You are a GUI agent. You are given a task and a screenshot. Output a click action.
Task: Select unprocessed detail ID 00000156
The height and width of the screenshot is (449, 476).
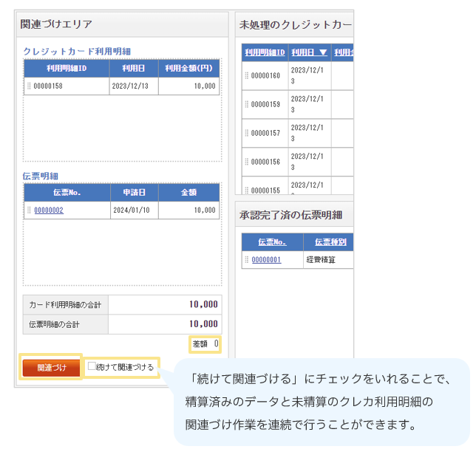click(x=265, y=162)
